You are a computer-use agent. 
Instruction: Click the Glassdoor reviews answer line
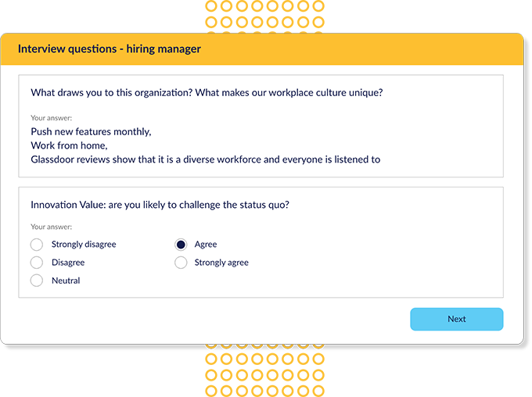[206, 159]
